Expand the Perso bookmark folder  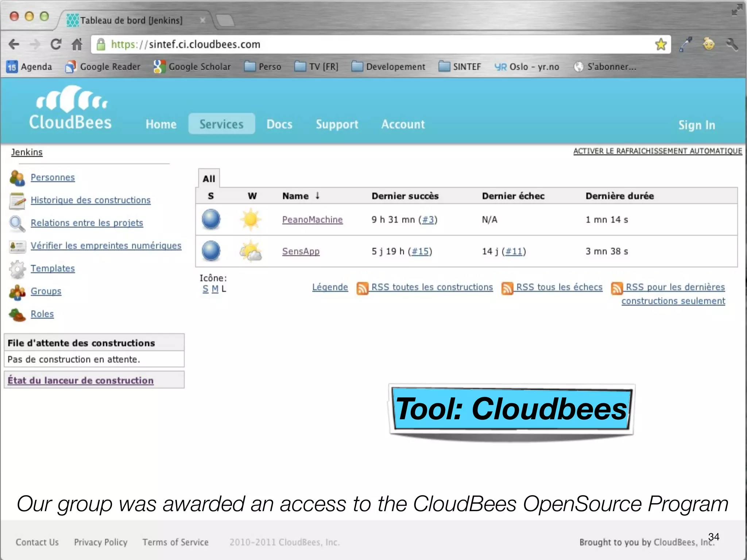pyautogui.click(x=263, y=67)
